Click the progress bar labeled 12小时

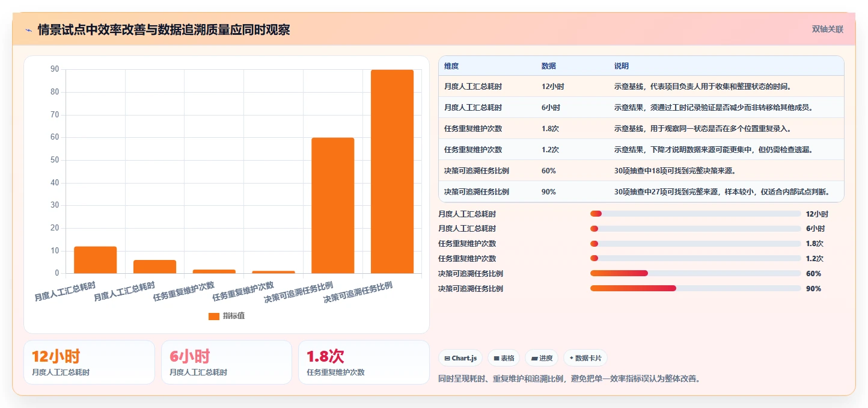point(695,214)
